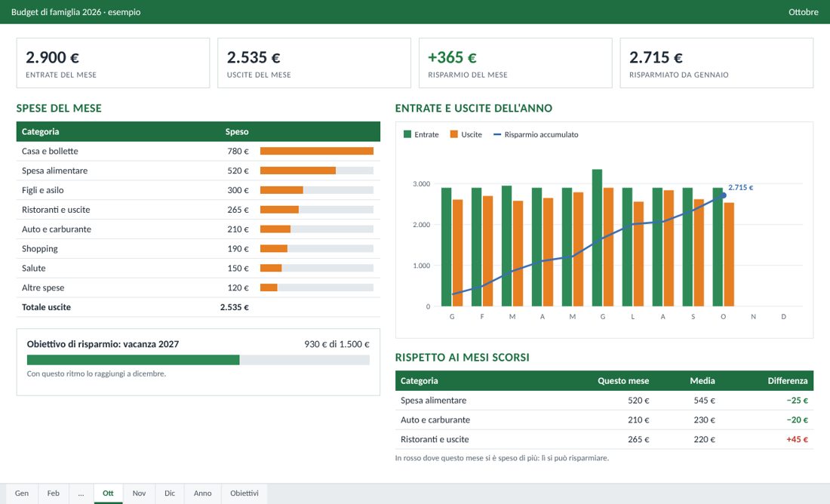Click the Spese del mese section heading
The height and width of the screenshot is (504, 830).
click(x=59, y=108)
